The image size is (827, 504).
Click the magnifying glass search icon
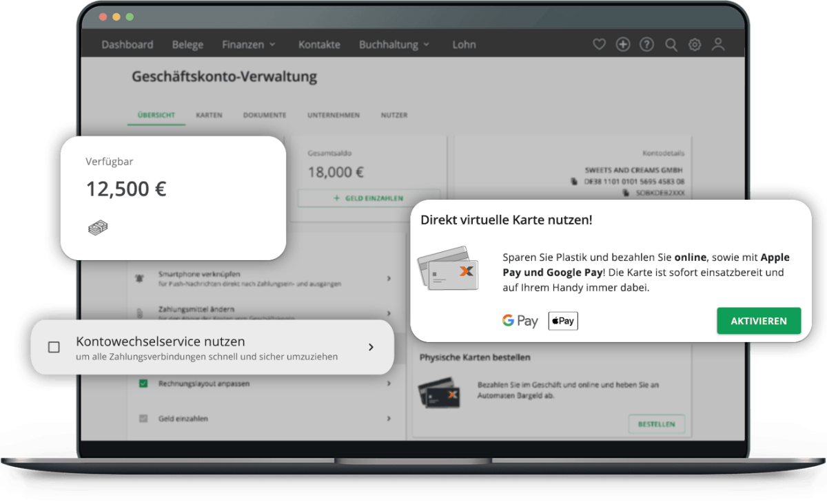pos(671,45)
